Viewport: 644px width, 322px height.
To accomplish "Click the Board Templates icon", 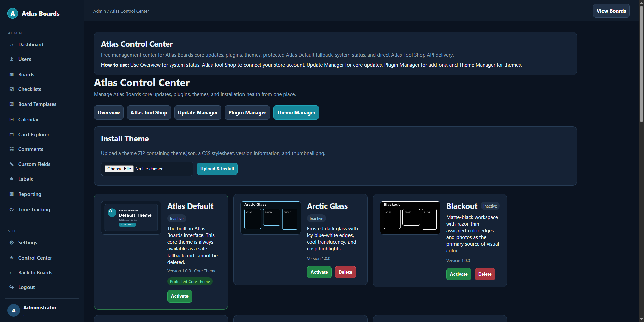I will click(x=12, y=104).
